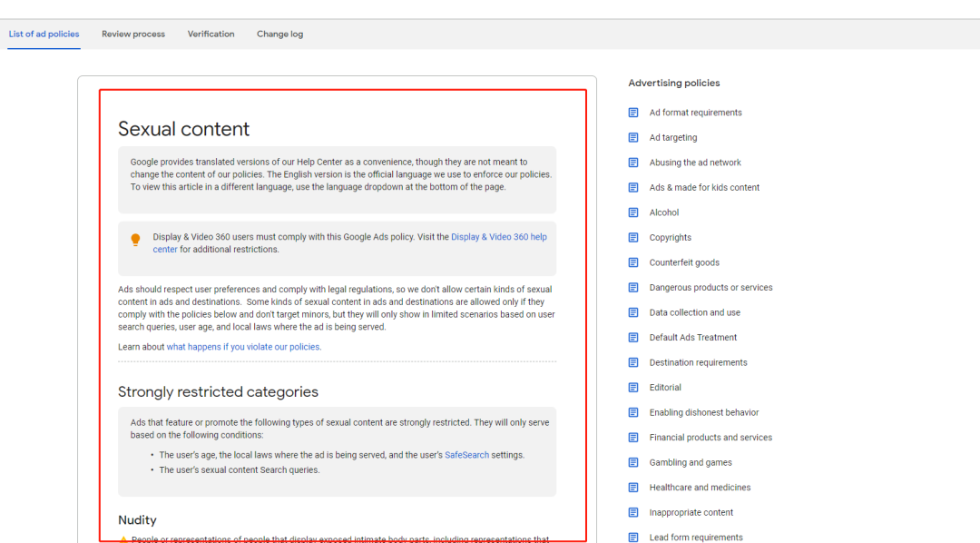The height and width of the screenshot is (543, 980).
Task: Click the document icon beside Lead form requirements
Action: 633,538
